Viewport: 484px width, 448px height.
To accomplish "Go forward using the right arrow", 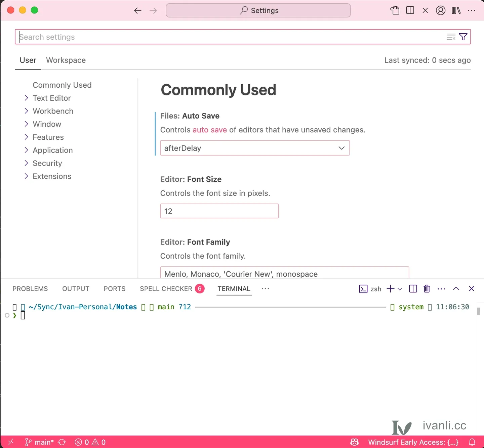I will tap(153, 11).
